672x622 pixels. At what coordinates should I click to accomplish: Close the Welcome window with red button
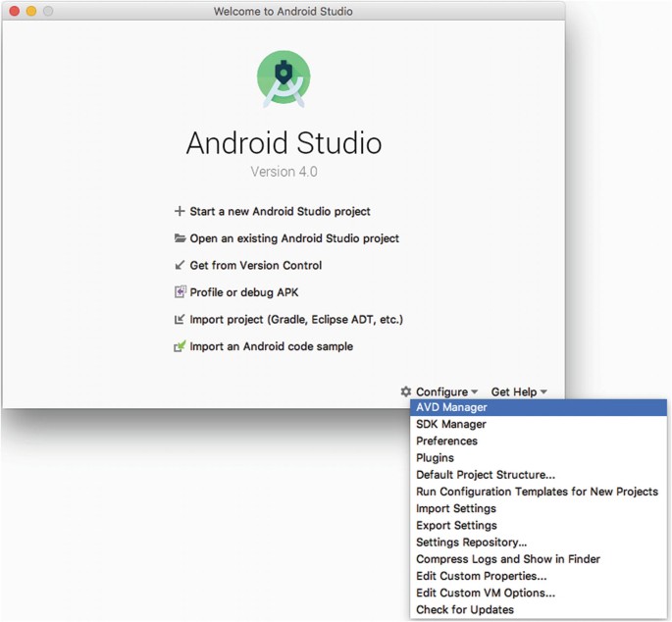14,11
